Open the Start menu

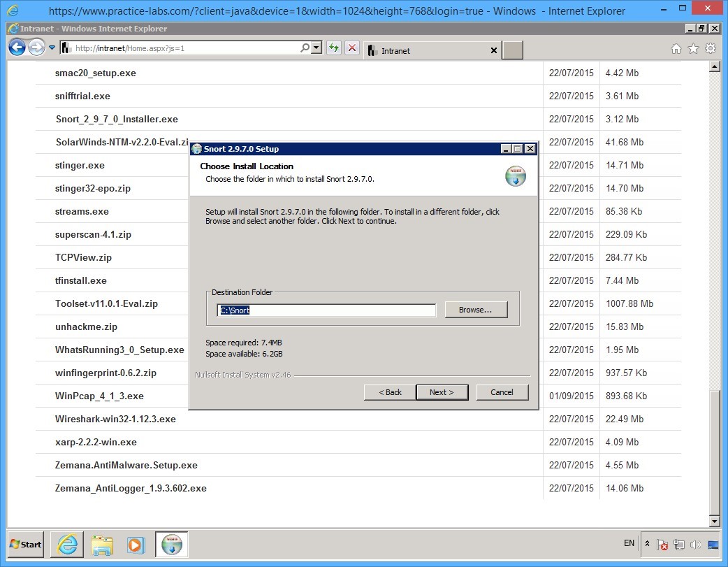24,545
